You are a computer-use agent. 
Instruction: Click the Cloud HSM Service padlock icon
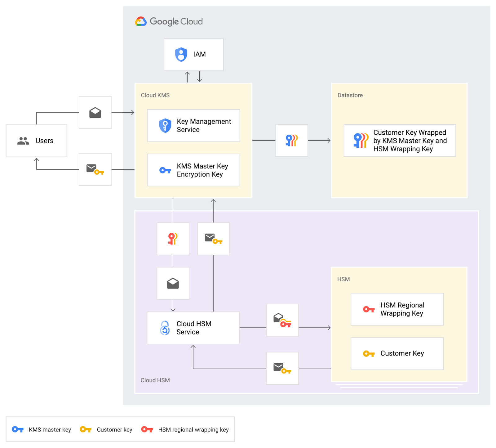pos(165,328)
